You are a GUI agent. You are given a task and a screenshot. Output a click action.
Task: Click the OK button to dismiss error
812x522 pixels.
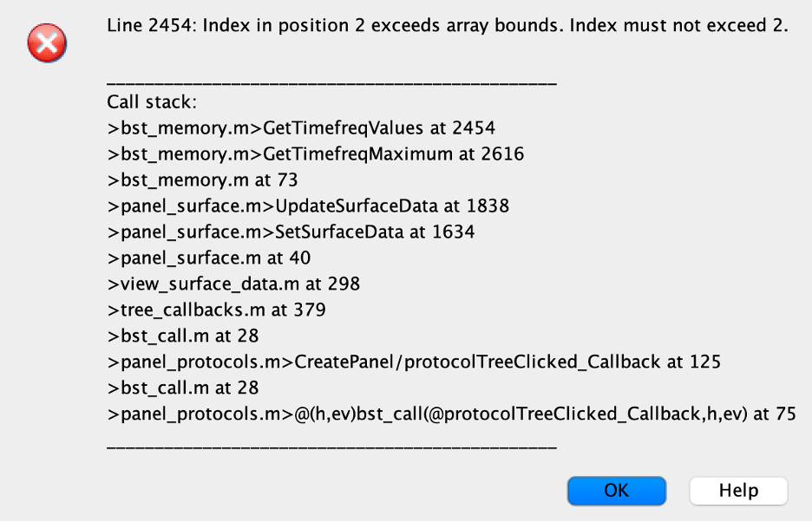(x=616, y=491)
